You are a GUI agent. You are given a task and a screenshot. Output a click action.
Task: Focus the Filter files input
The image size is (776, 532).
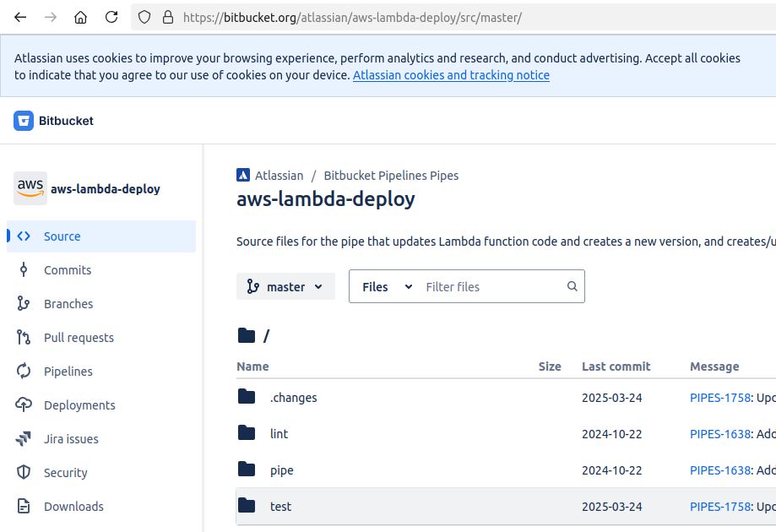[493, 286]
